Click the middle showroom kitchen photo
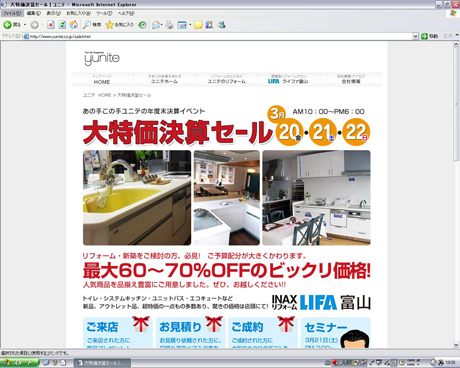The image size is (460, 368). 227,198
